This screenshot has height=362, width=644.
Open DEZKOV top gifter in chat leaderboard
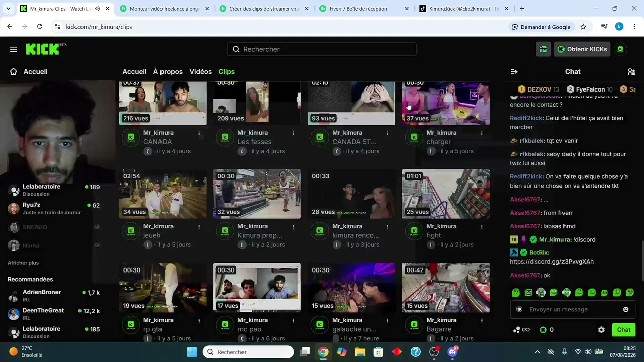click(539, 89)
